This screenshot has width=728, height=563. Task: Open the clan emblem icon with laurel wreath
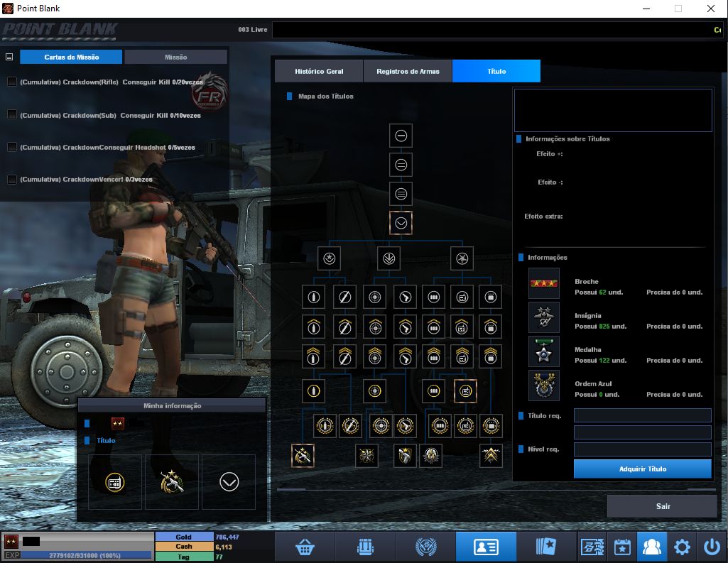click(x=425, y=547)
